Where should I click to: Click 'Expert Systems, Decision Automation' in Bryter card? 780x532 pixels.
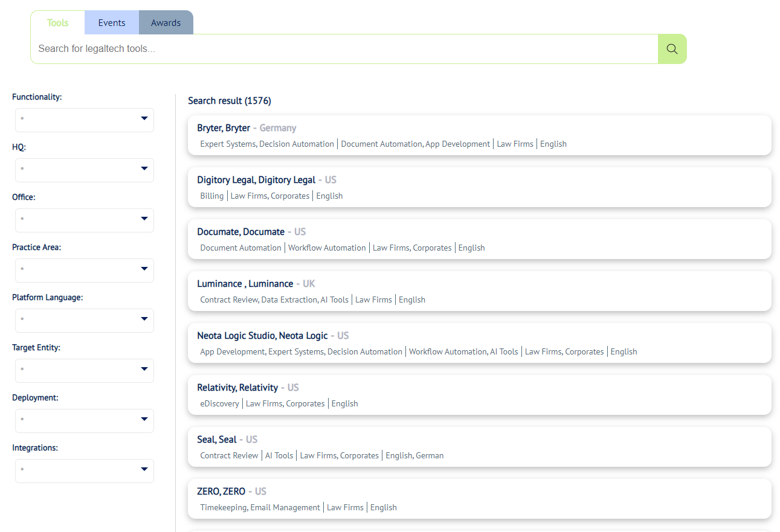pos(267,144)
